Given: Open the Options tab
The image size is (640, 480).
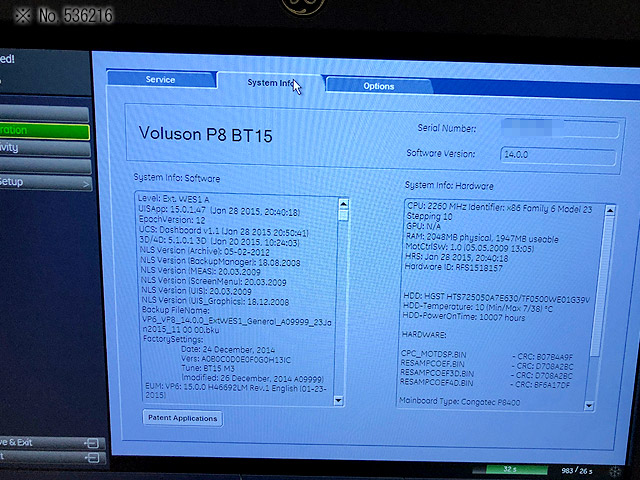Looking at the screenshot, I should 379,86.
